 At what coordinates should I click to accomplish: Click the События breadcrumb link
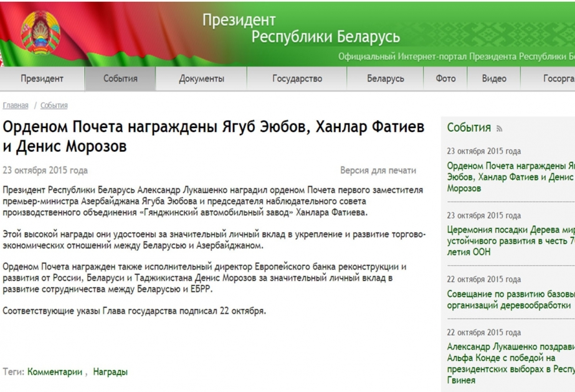click(x=54, y=106)
